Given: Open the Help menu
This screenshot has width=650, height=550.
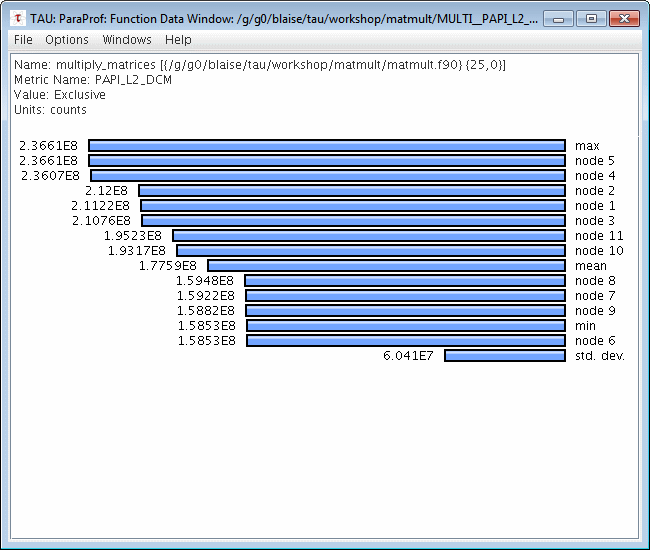Looking at the screenshot, I should tap(178, 40).
